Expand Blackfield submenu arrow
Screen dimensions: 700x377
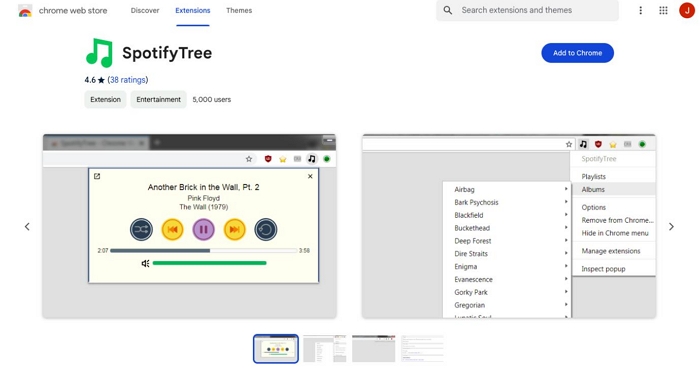tap(566, 215)
